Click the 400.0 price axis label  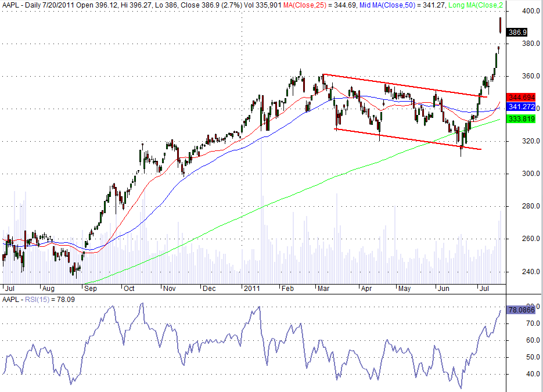coord(531,11)
